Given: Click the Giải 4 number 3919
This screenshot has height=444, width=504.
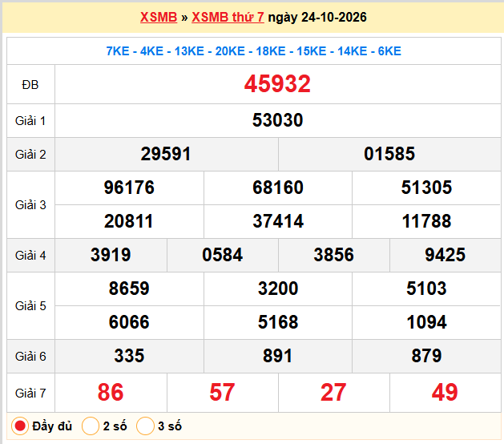Looking at the screenshot, I should (x=111, y=255).
